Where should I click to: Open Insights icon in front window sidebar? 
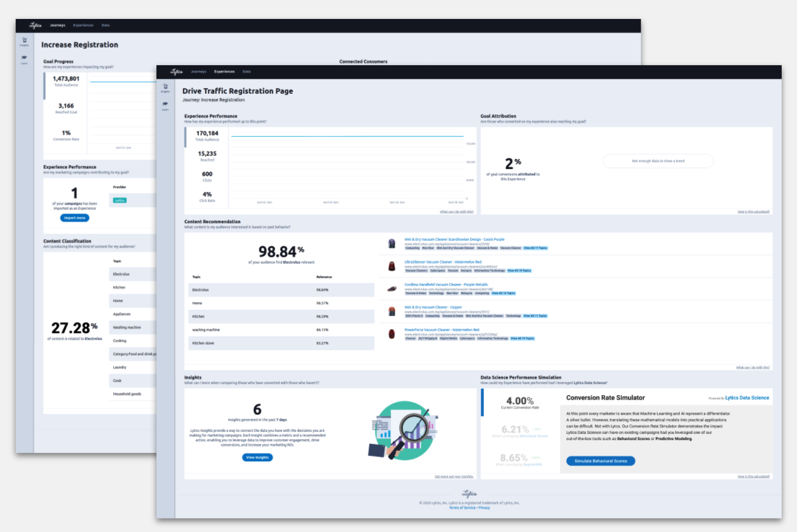point(165,87)
